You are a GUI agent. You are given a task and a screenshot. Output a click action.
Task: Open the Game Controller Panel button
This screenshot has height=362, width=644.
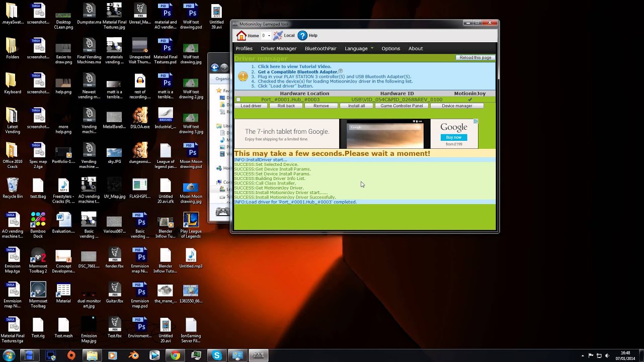(401, 106)
